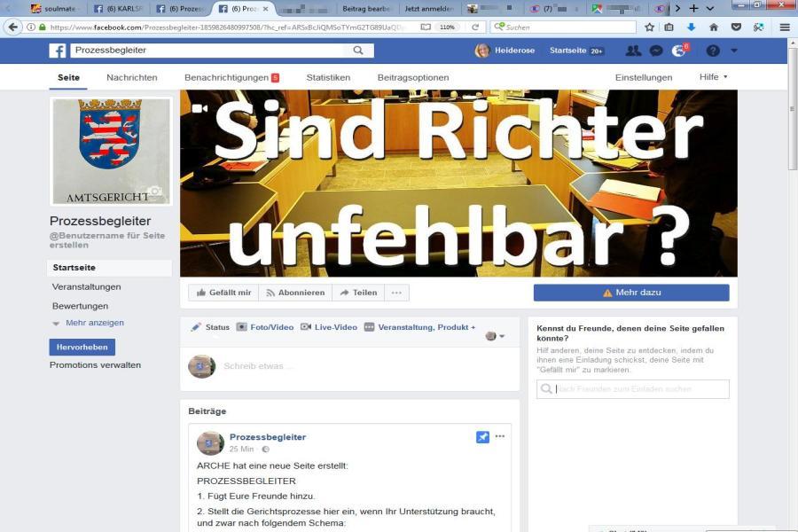Select the Seite page tab
This screenshot has width=798, height=532.
(x=68, y=77)
